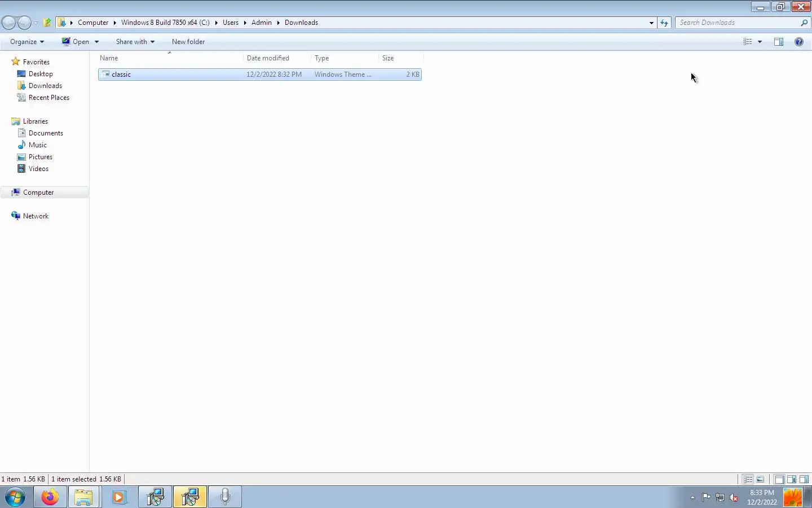Click the Open toolbar button
Screen dimensions: 812x508
76,42
